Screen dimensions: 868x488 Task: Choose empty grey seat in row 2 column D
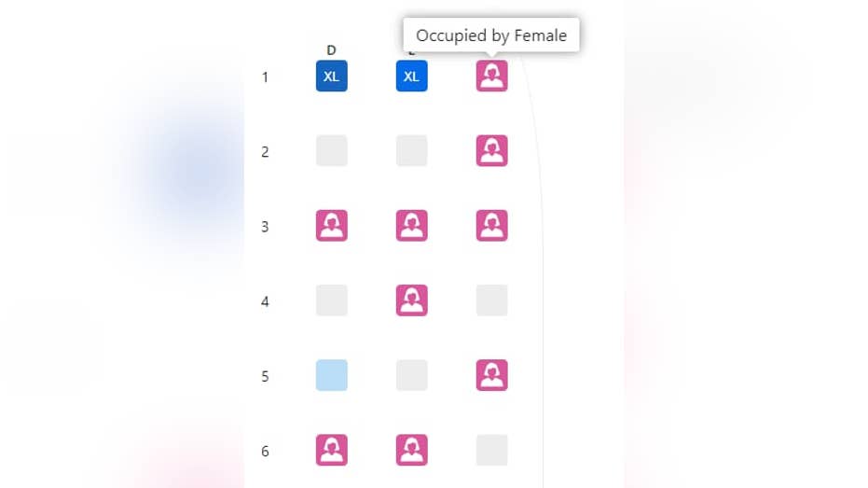pyautogui.click(x=332, y=150)
